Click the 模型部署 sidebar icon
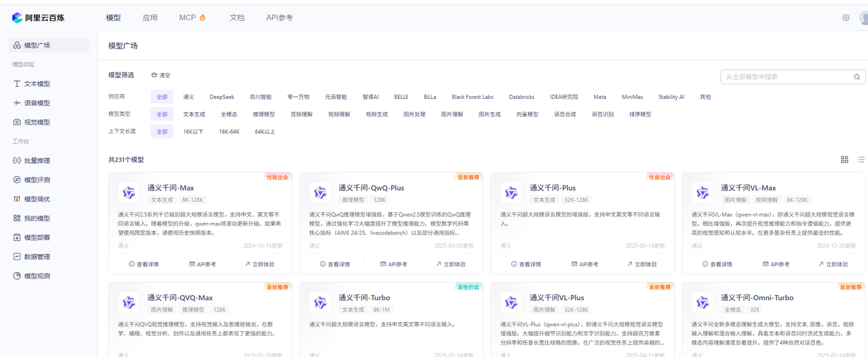The height and width of the screenshot is (357, 868). click(x=17, y=238)
